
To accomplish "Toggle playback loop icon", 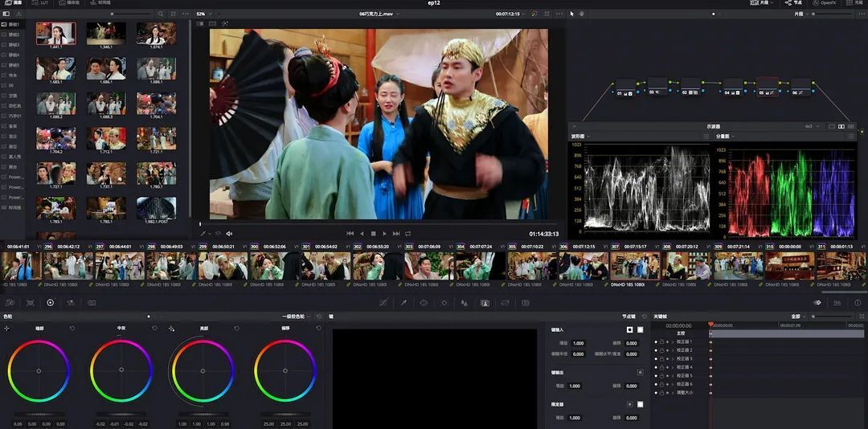I will [408, 234].
